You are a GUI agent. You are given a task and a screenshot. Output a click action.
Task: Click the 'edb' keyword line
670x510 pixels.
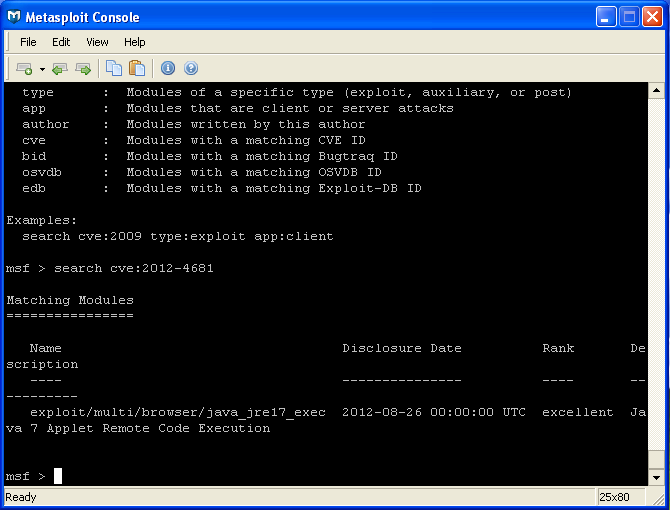[x=222, y=188]
